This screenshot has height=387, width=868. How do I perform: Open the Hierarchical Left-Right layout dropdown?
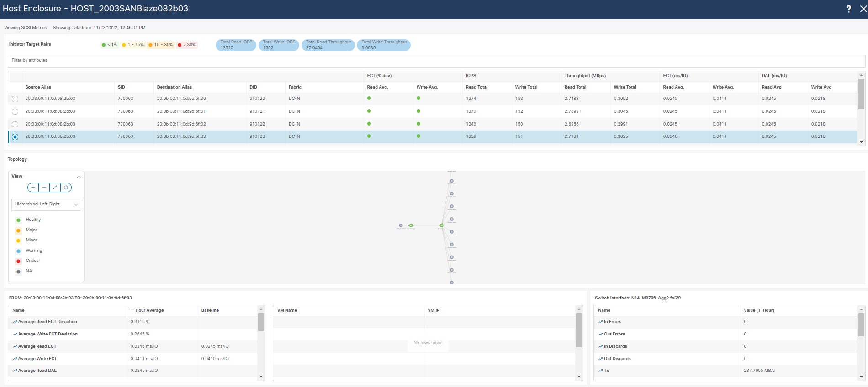46,204
